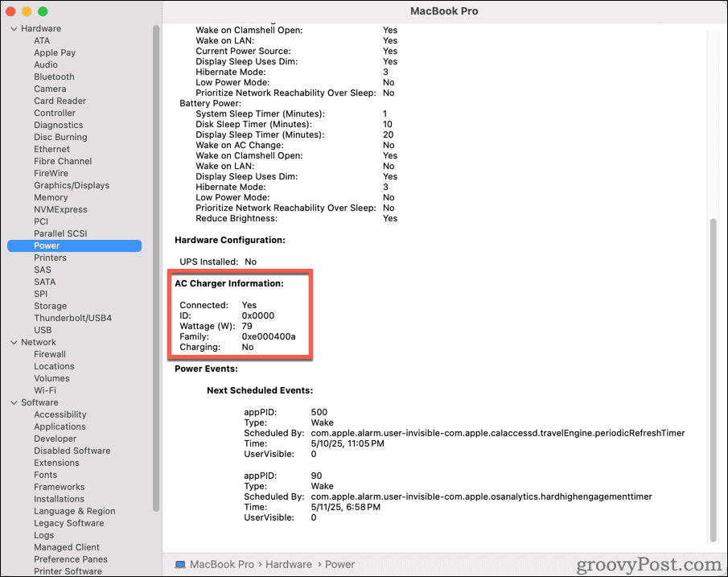
Task: Select Language & Region in the sidebar
Action: [x=74, y=512]
